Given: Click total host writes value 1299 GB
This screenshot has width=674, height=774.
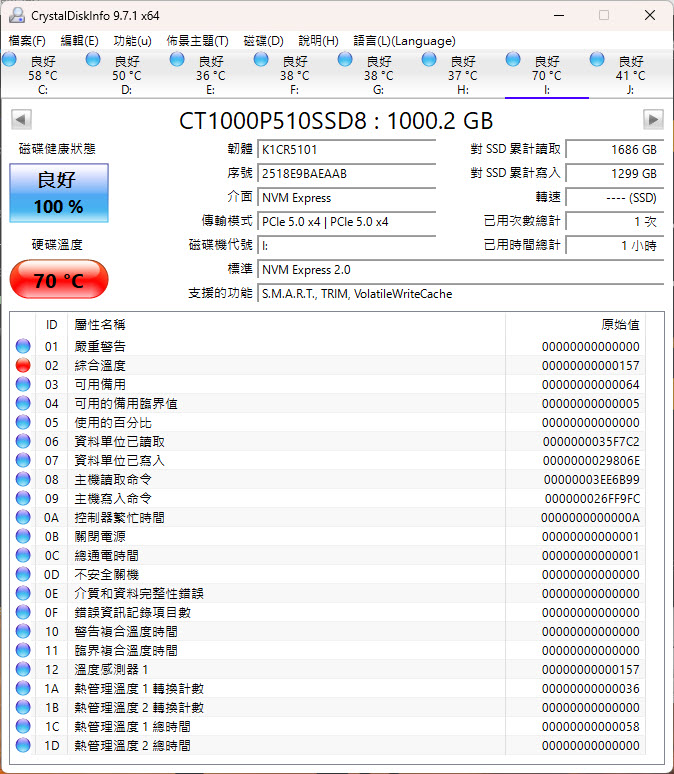Looking at the screenshot, I should pyautogui.click(x=614, y=174).
